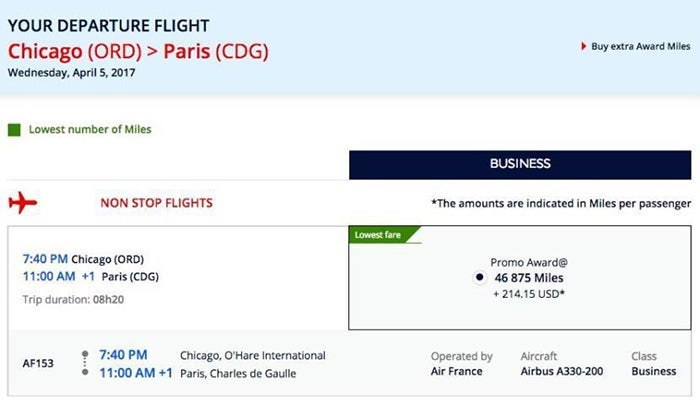Click the Air France operator name
Viewport: 700px width, 405px height.
(456, 372)
